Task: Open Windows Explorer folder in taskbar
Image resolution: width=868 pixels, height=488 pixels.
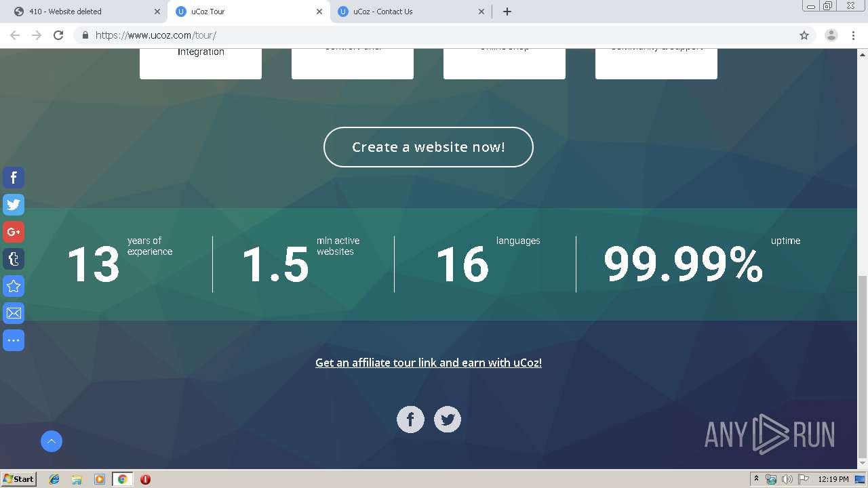Action: coord(77,479)
